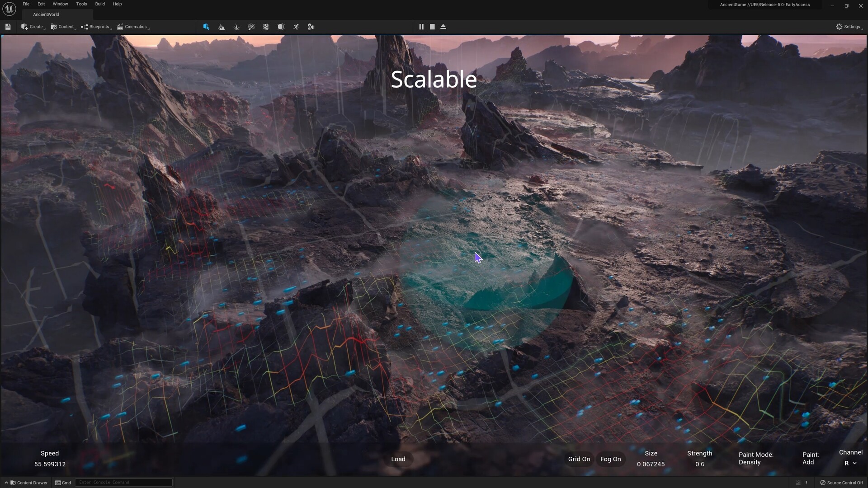Screen dimensions: 868x488
Task: Select the AncientWorld level tab
Action: [46, 14]
